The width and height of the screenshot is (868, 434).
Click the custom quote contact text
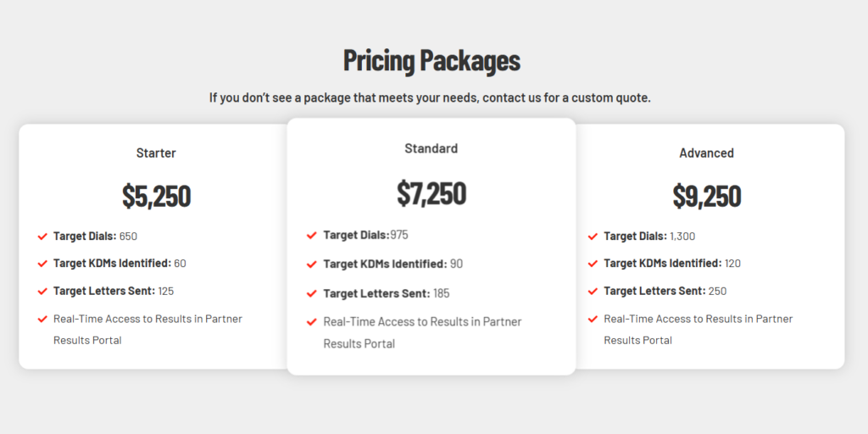pyautogui.click(x=430, y=97)
